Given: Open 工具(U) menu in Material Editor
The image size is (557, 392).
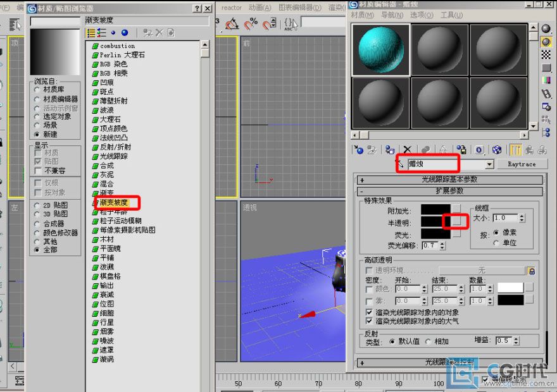Looking at the screenshot, I should click(451, 15).
